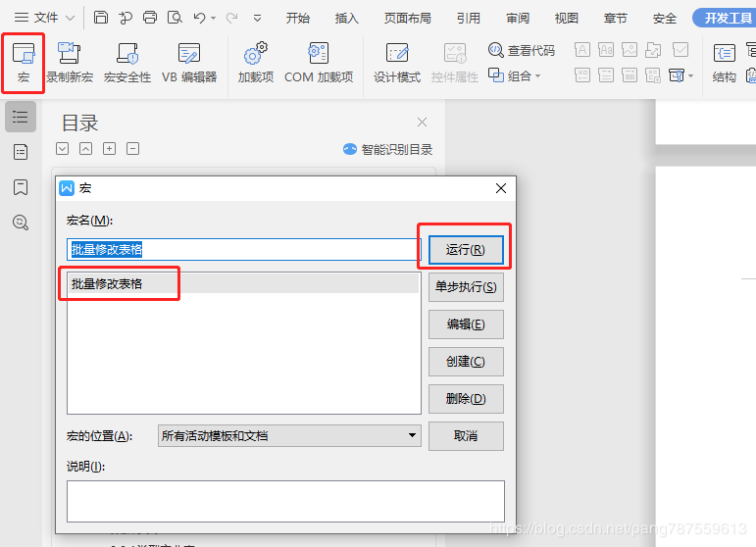
Task: Launch the VB 编辑器 editor
Action: pyautogui.click(x=189, y=63)
